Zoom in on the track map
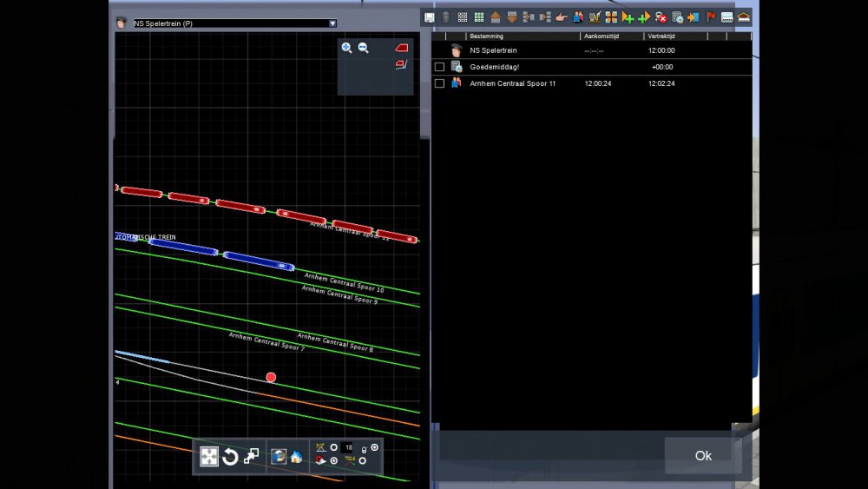The image size is (868, 489). click(x=347, y=49)
